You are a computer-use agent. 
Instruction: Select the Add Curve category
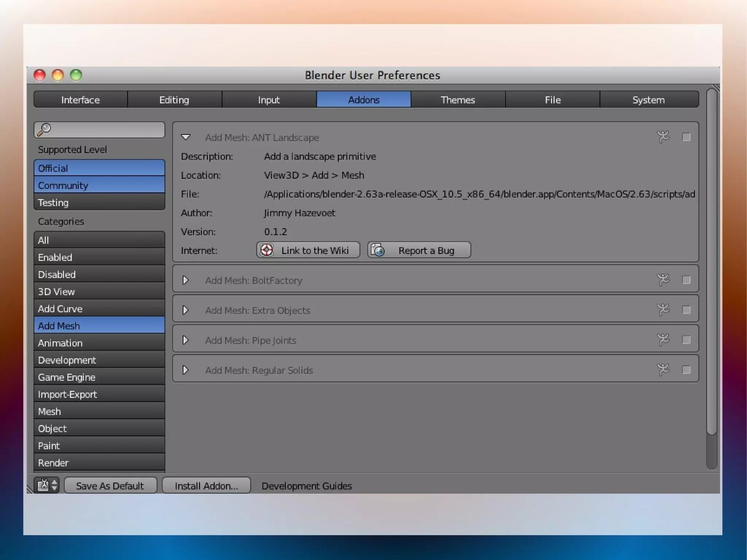click(99, 308)
